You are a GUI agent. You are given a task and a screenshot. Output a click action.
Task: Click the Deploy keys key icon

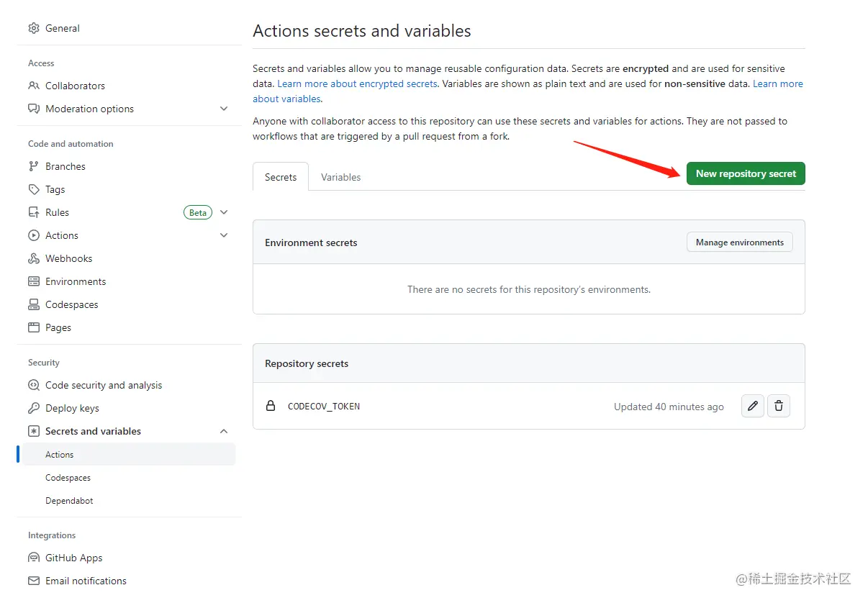(x=34, y=408)
